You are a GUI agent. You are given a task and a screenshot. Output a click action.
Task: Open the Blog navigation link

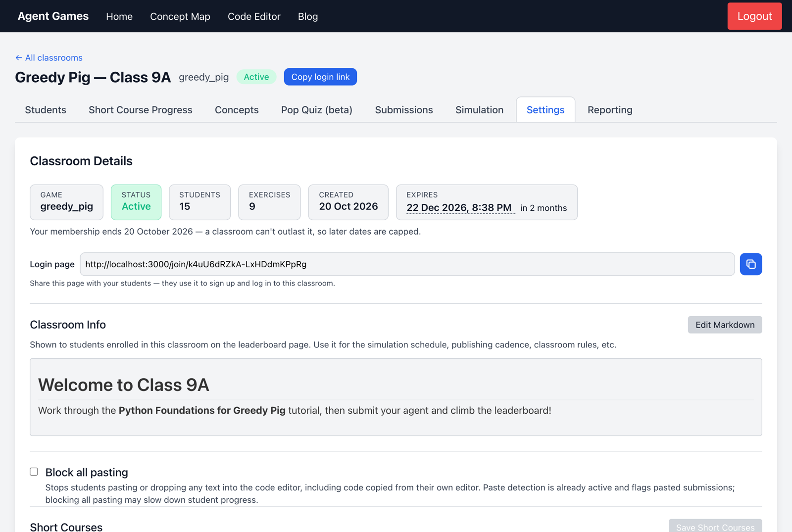pos(308,16)
